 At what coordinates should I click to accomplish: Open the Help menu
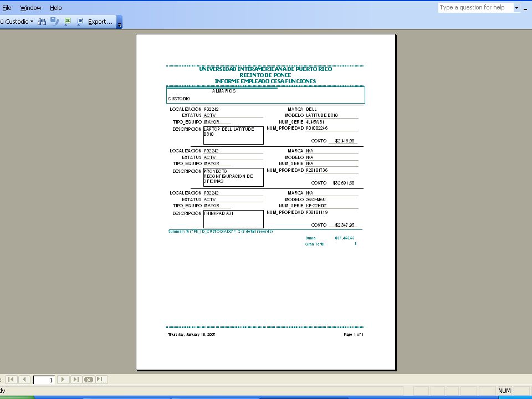coord(55,7)
